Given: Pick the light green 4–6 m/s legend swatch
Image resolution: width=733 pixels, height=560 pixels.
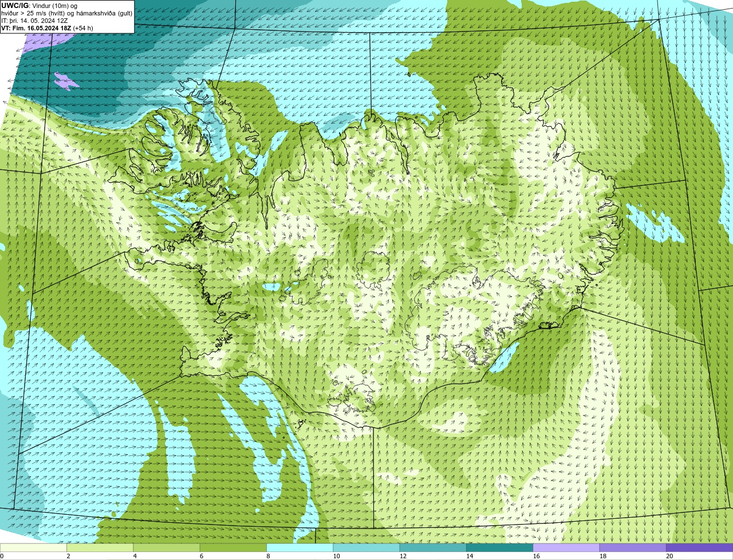Looking at the screenshot, I should (x=167, y=548).
